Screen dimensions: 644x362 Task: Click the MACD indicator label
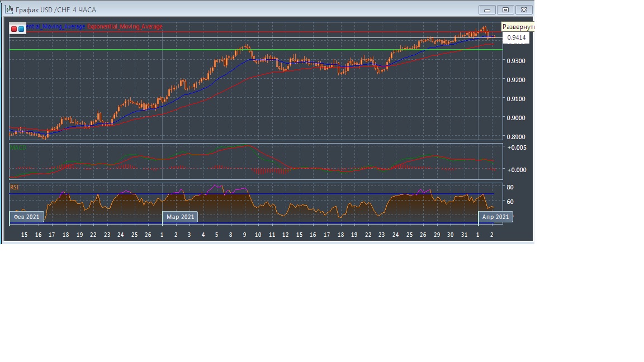(x=18, y=147)
